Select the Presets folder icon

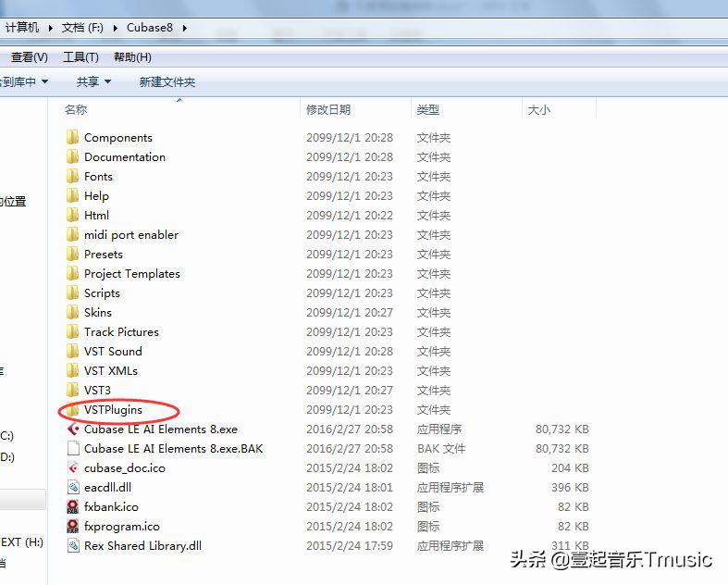(x=72, y=255)
